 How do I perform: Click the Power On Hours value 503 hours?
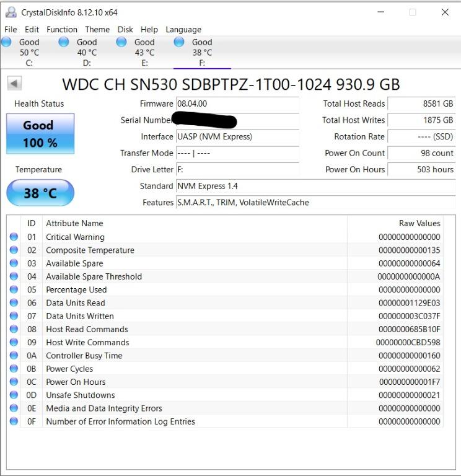tap(421, 169)
